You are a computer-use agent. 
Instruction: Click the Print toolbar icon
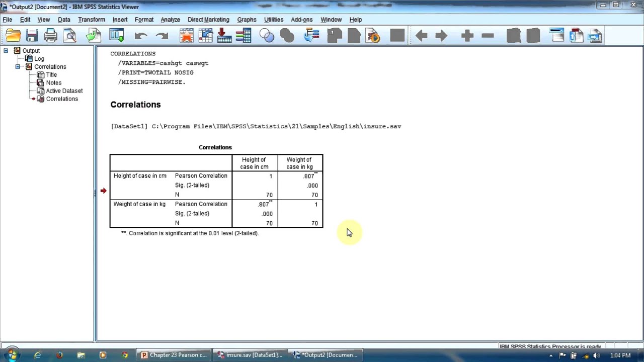(51, 36)
